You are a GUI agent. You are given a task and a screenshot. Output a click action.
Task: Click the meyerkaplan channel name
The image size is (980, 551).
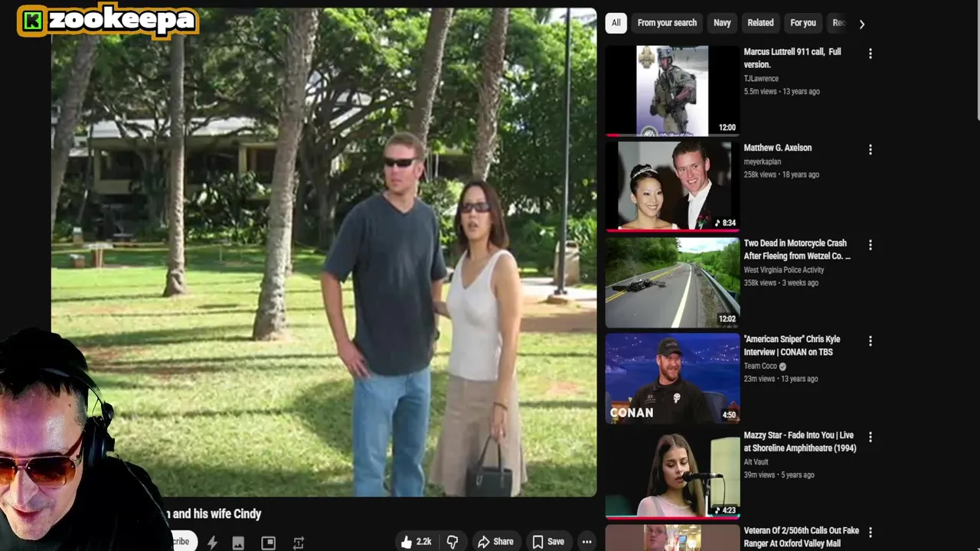point(763,161)
